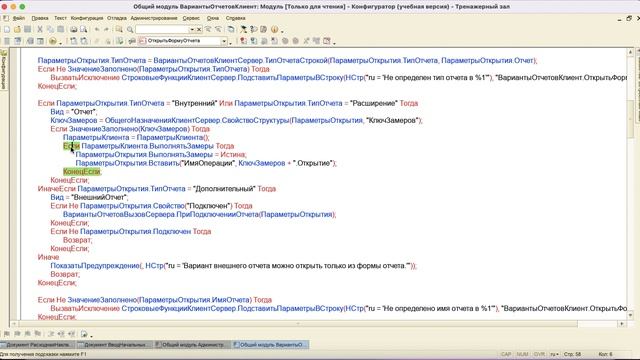Viewport: 640px width, 360px height.
Task: Click the Save diskette icon
Action: [x=27, y=29]
